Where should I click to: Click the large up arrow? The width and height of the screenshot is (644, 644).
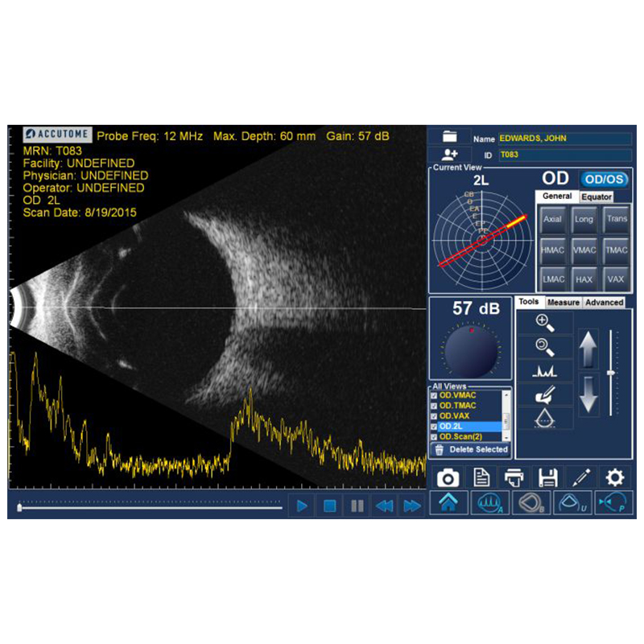click(588, 349)
